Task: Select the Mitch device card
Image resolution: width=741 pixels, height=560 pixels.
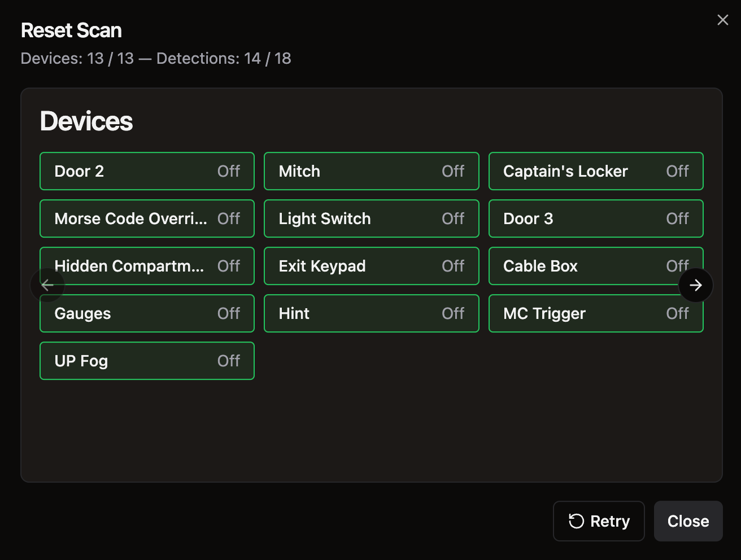Action: (x=372, y=171)
